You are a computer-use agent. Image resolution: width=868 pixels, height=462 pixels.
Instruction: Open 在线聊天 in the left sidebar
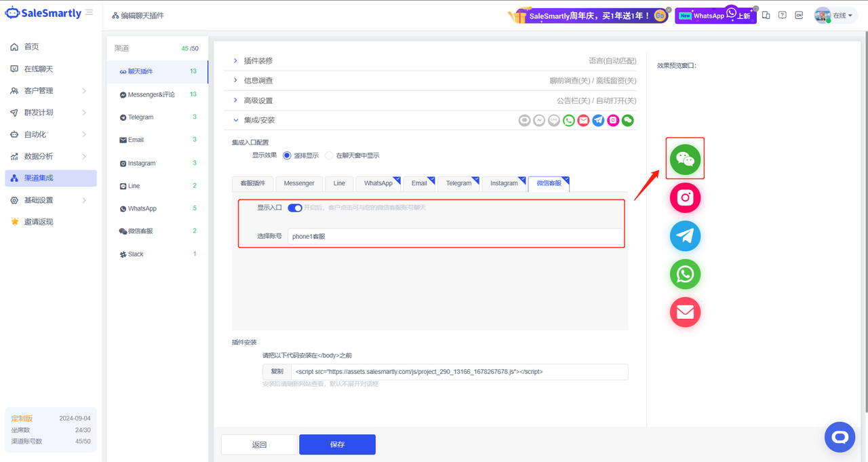[51, 69]
